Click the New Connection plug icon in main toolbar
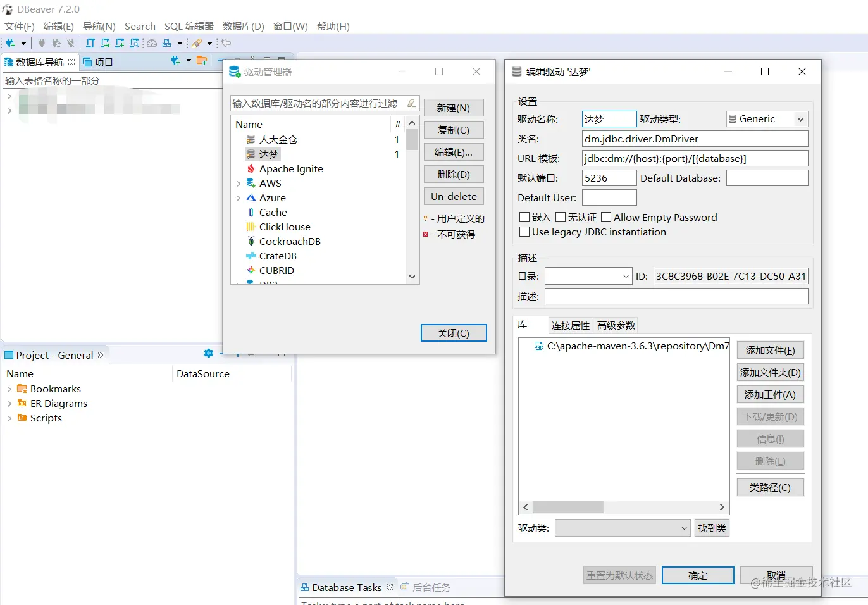 click(x=11, y=43)
